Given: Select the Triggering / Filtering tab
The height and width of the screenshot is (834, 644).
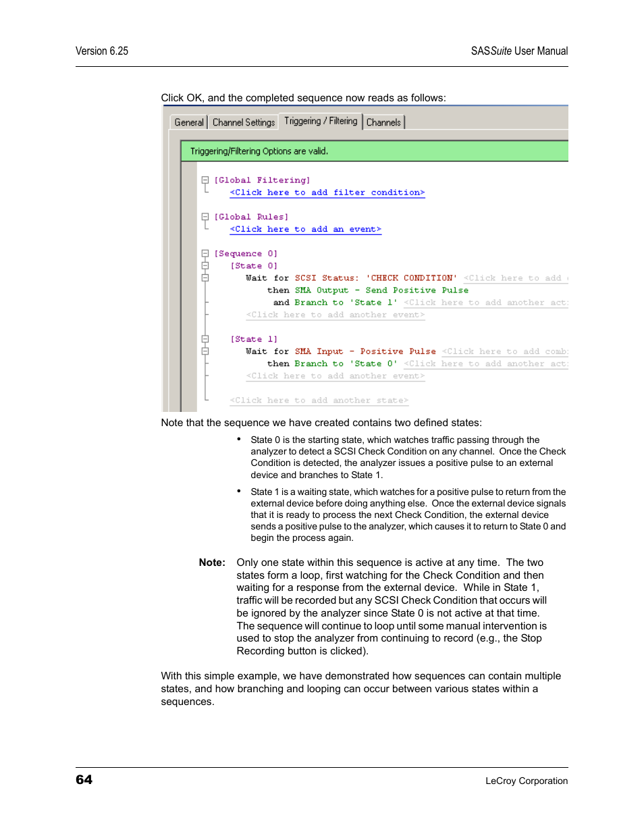Looking at the screenshot, I should coord(321,121).
